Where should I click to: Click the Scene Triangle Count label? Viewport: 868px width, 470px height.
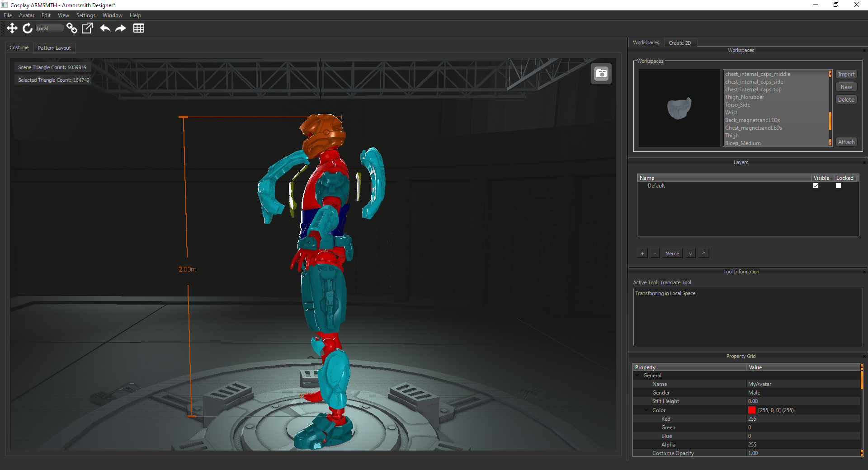click(x=52, y=67)
